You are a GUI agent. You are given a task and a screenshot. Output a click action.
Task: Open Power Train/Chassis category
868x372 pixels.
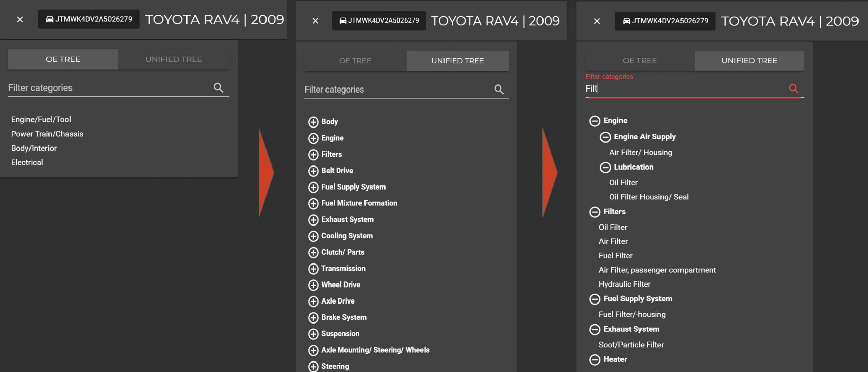47,134
